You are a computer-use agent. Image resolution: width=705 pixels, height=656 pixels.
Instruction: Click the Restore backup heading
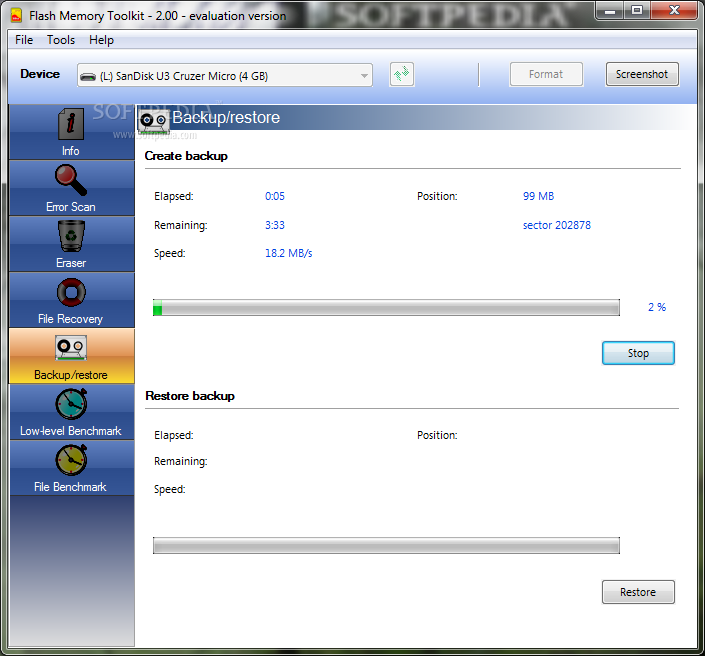point(190,396)
